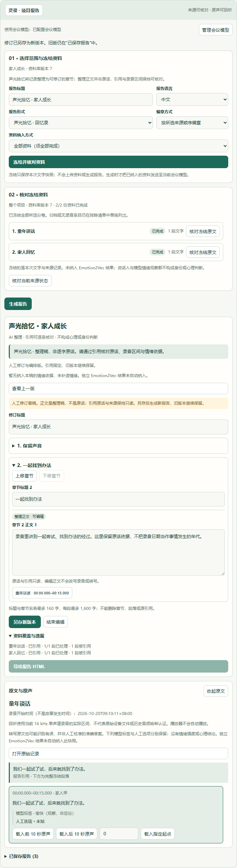The image size is (237, 868).
Task: Click the 已完成 badge in 童年谈话 row
Action: pos(158,231)
